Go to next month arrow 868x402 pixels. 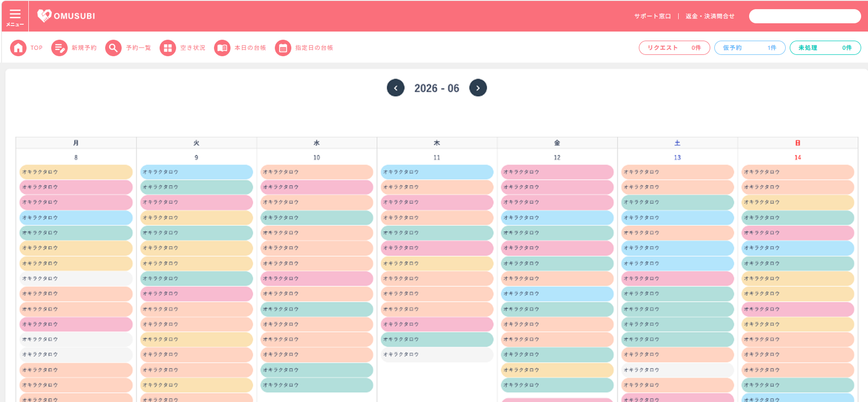pyautogui.click(x=478, y=88)
